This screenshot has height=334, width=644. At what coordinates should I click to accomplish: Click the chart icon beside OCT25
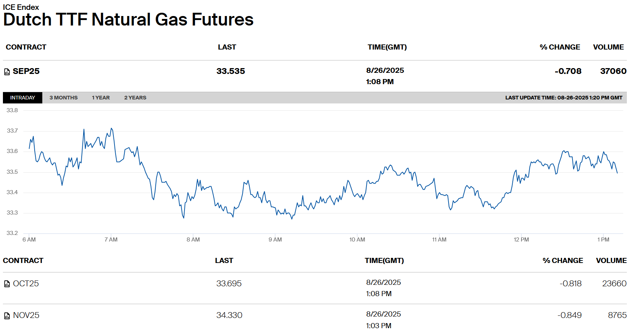(7, 284)
